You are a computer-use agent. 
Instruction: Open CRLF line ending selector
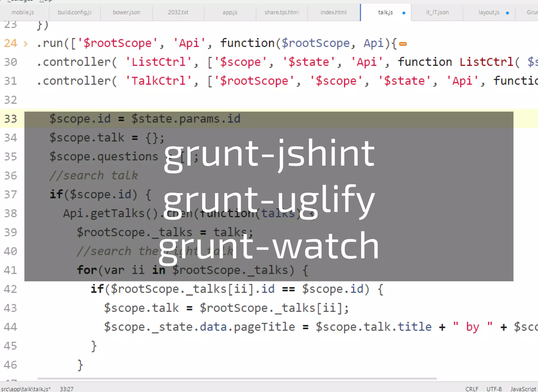pos(472,389)
